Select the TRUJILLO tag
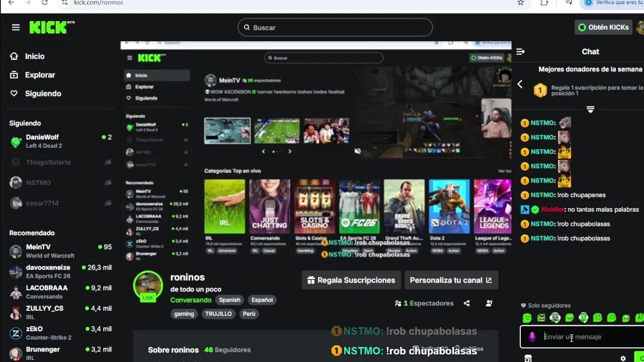The image size is (644, 362). (218, 314)
